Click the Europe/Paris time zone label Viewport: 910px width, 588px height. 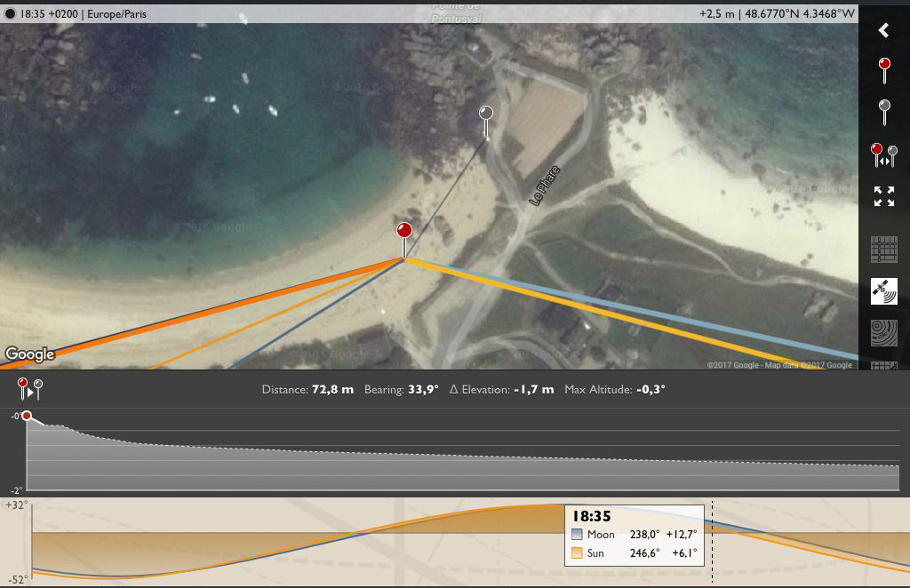pyautogui.click(x=116, y=14)
